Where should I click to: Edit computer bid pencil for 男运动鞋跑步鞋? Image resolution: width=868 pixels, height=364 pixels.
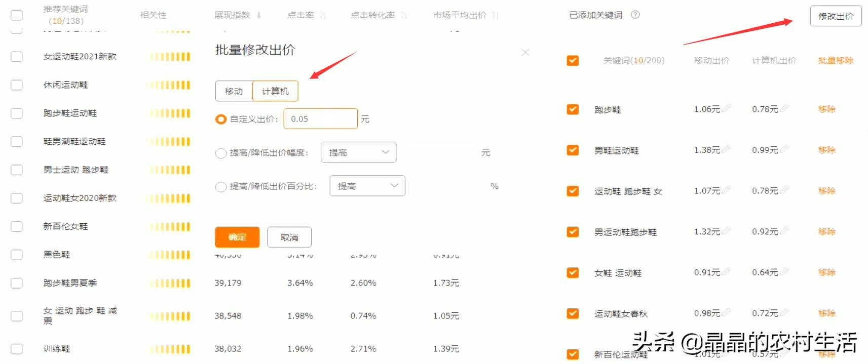(784, 231)
